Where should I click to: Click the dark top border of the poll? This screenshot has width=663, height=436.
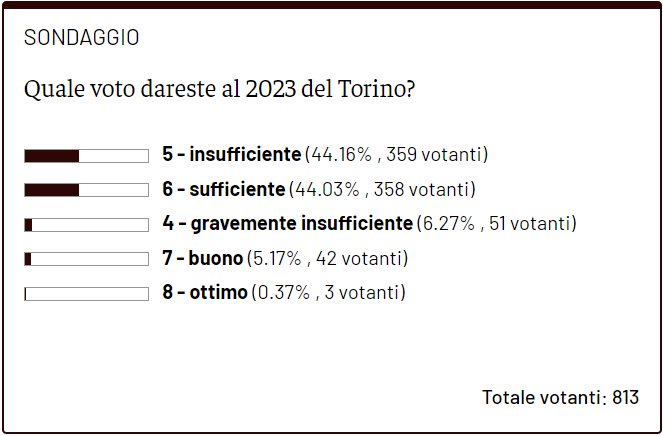(x=331, y=5)
